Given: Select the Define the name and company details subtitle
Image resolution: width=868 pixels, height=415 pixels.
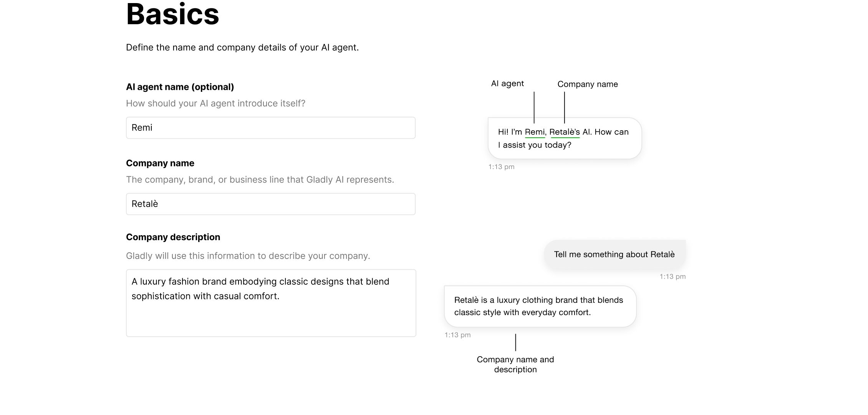Looking at the screenshot, I should click(x=242, y=47).
